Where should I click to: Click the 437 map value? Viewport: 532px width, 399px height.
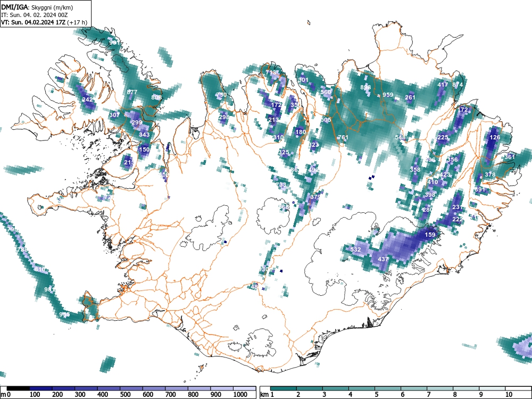tap(383, 259)
